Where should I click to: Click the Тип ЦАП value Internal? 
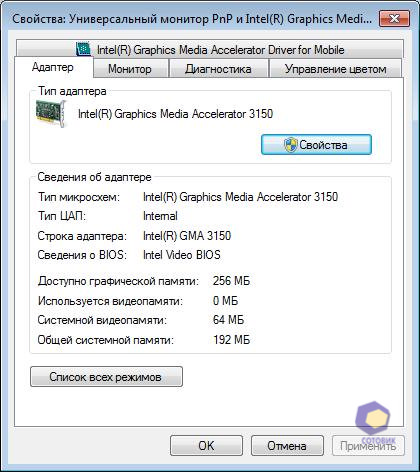coord(160,216)
